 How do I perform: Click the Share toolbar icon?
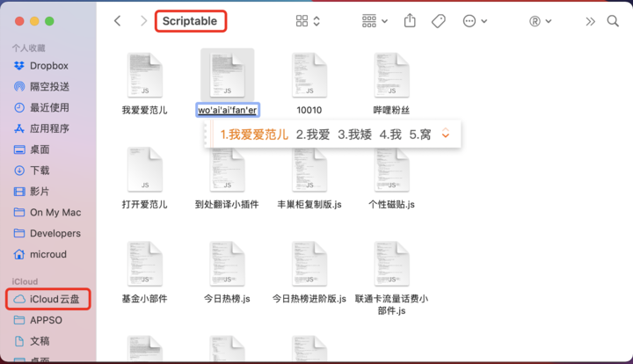pos(410,20)
